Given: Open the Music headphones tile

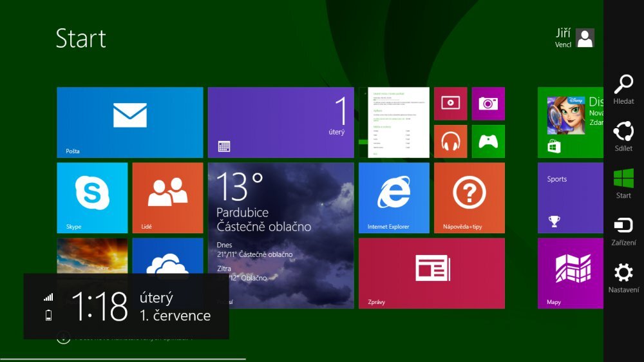Looking at the screenshot, I should point(451,141).
